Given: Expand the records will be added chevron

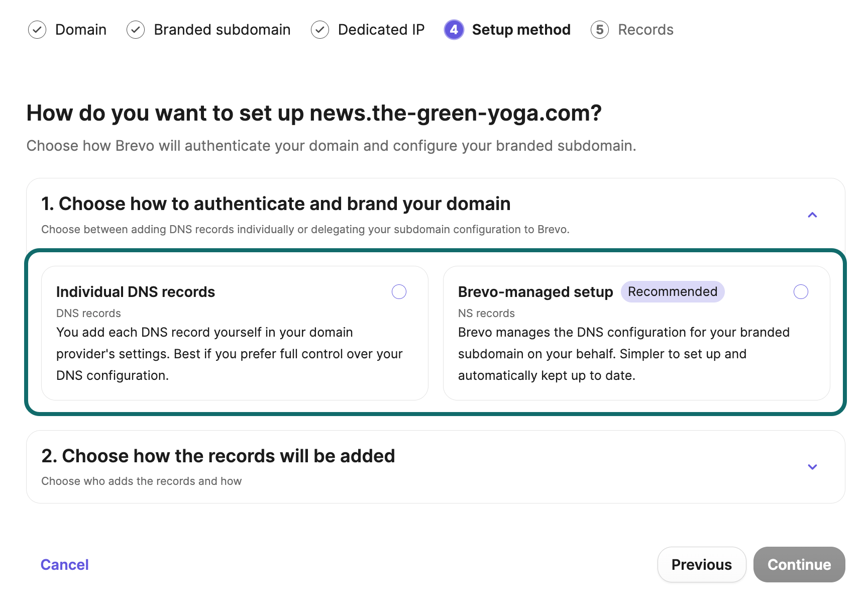Looking at the screenshot, I should (812, 467).
